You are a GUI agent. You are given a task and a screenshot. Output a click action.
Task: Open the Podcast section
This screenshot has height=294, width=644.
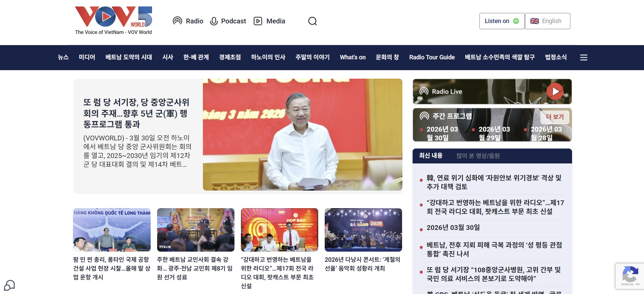(233, 21)
